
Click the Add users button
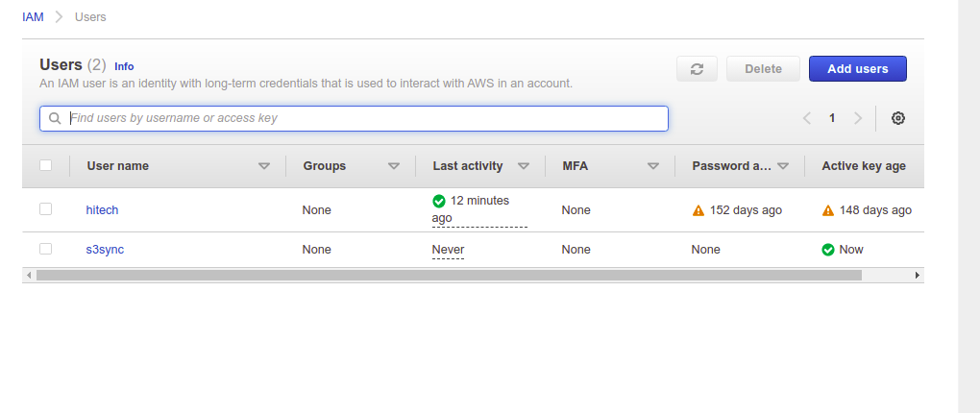857,69
